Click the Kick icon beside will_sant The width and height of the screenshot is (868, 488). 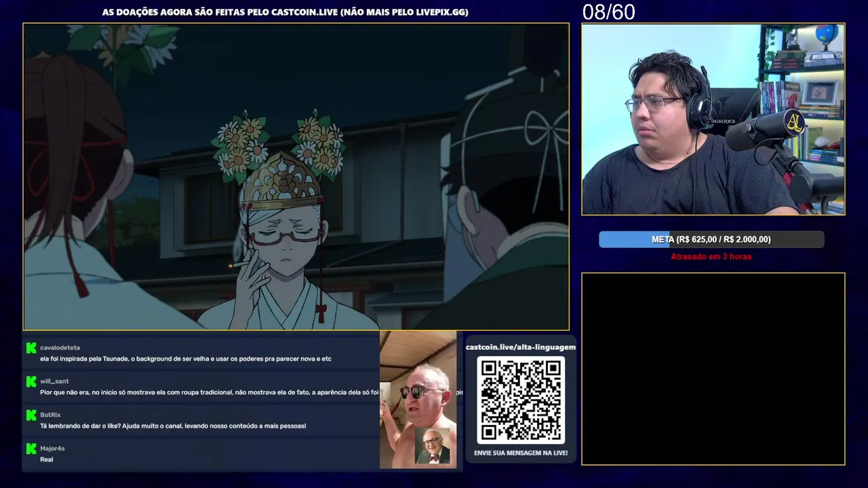point(31,382)
